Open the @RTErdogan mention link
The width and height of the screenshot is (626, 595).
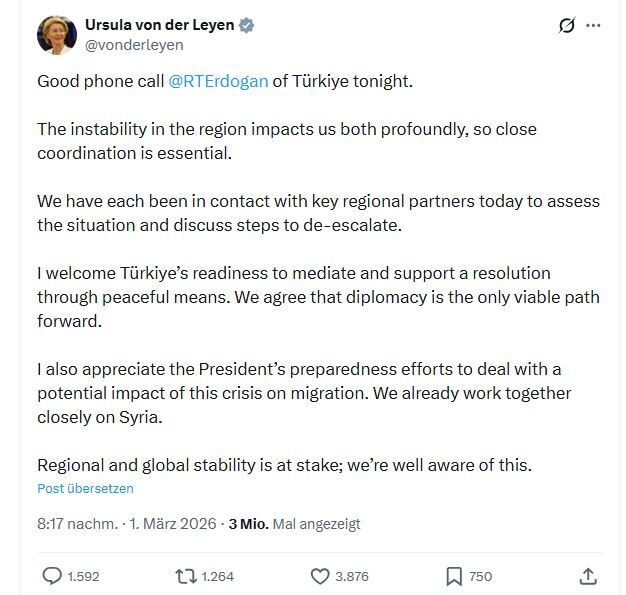tap(219, 81)
